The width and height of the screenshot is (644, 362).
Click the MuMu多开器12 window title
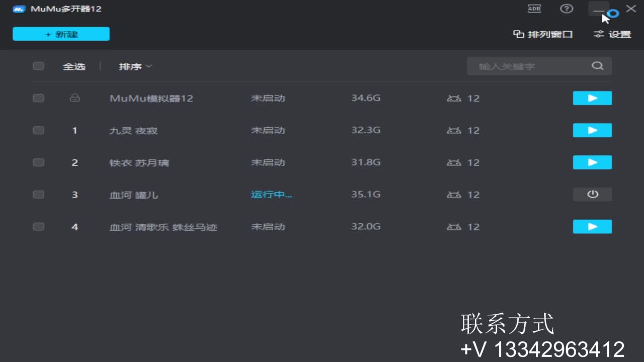pyautogui.click(x=66, y=9)
